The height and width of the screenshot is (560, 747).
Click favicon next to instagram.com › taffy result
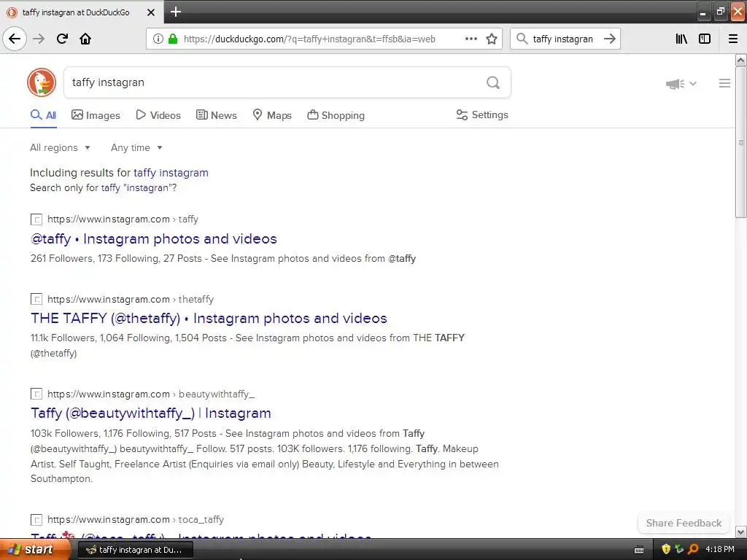pos(36,219)
